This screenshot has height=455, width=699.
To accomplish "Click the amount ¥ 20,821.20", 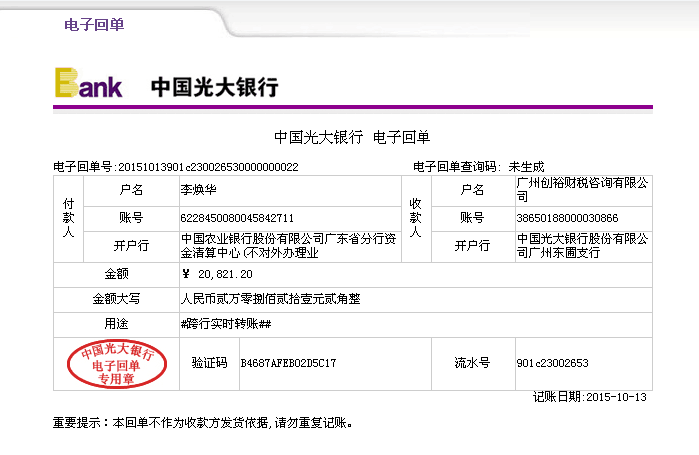I will [x=217, y=274].
